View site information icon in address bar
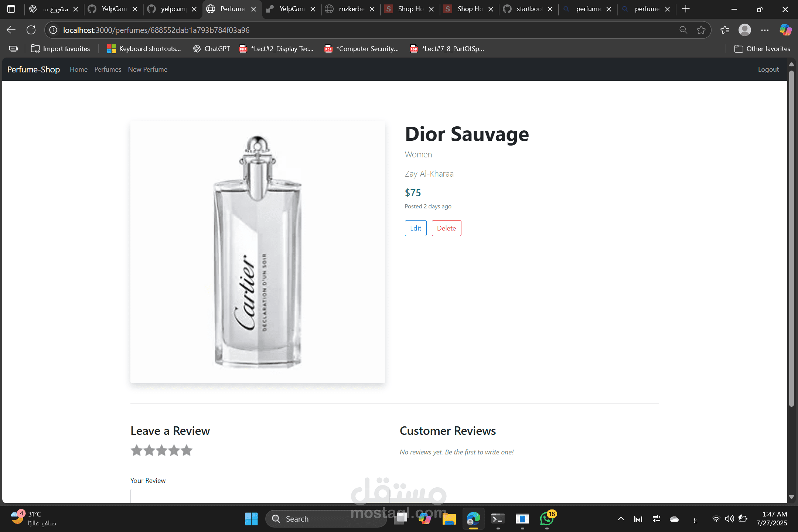798x532 pixels. (x=53, y=30)
